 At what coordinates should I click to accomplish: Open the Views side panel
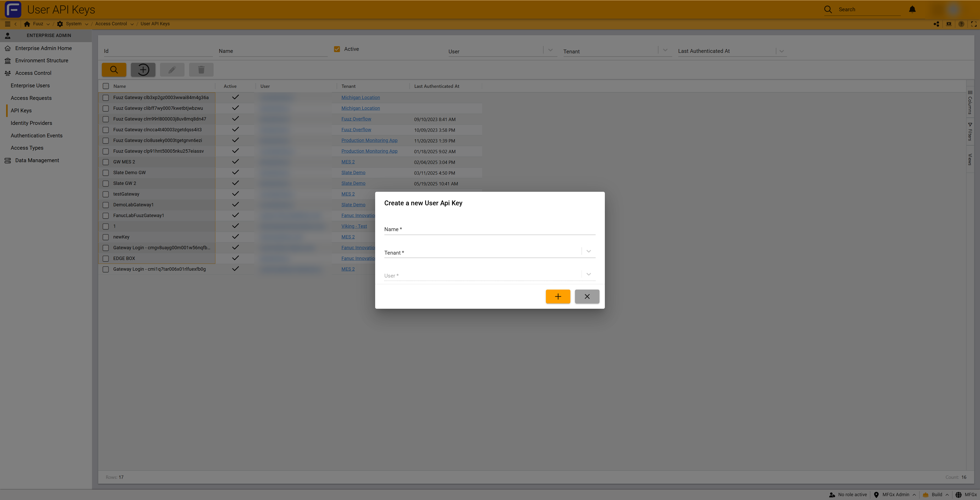click(970, 159)
